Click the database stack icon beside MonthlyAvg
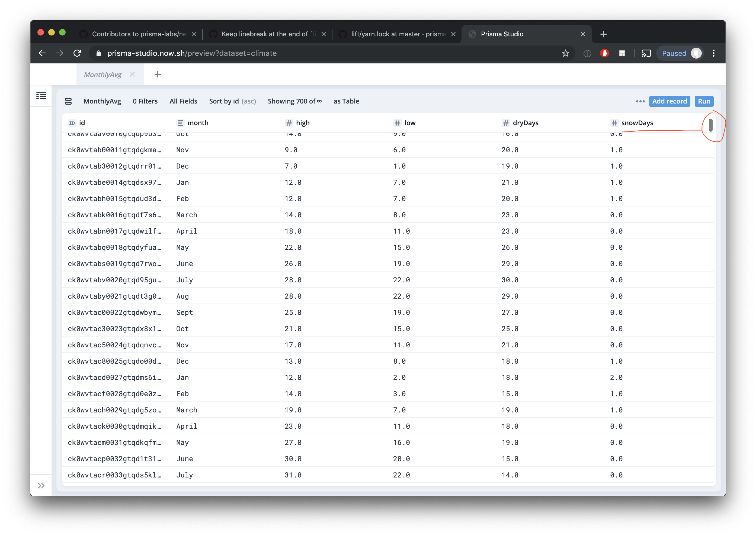The height and width of the screenshot is (536, 756). (x=68, y=101)
